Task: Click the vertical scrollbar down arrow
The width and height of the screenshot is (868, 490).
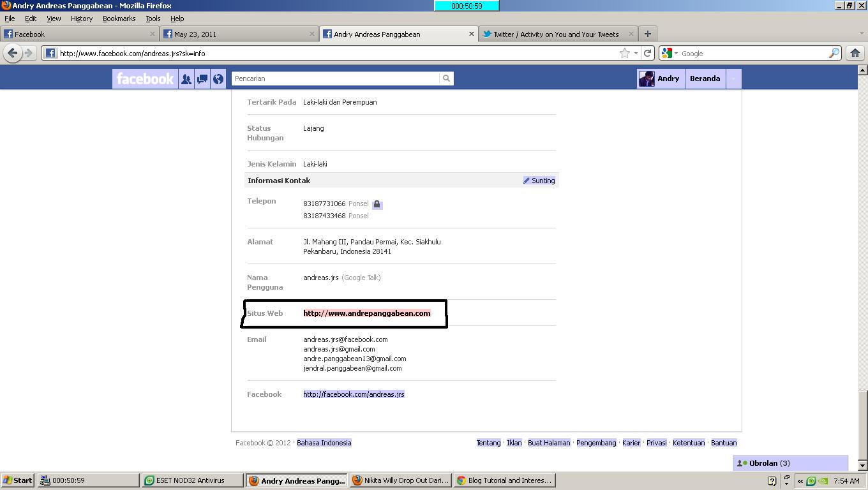Action: (863, 465)
